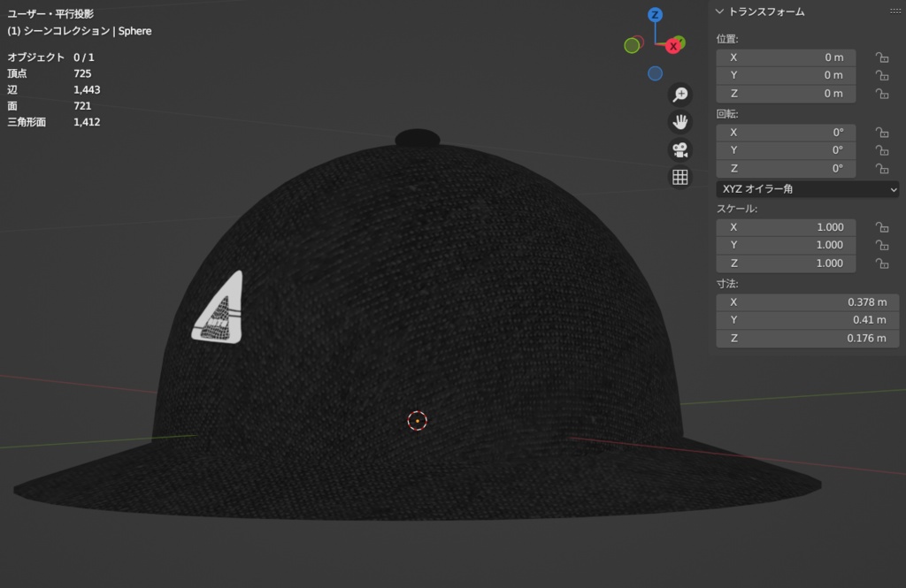Open the XYZ オイラー角 rotation mode dropdown
Viewport: 906px width, 588px height.
tap(807, 188)
